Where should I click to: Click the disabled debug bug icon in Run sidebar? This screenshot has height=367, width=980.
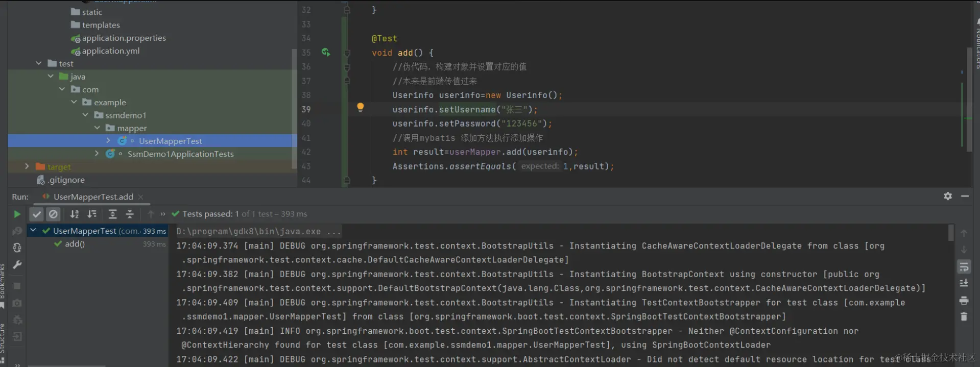coord(17,320)
